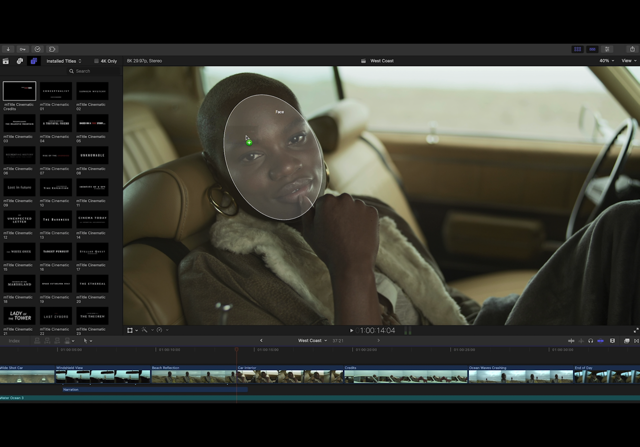
Task: Select the Lady of the Tower thumbnail
Action: 20,316
